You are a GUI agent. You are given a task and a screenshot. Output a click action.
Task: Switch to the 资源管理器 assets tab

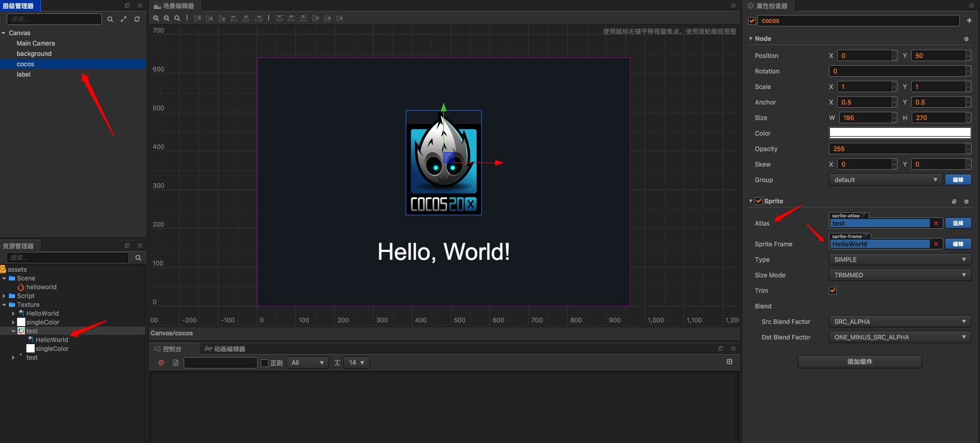pos(20,246)
